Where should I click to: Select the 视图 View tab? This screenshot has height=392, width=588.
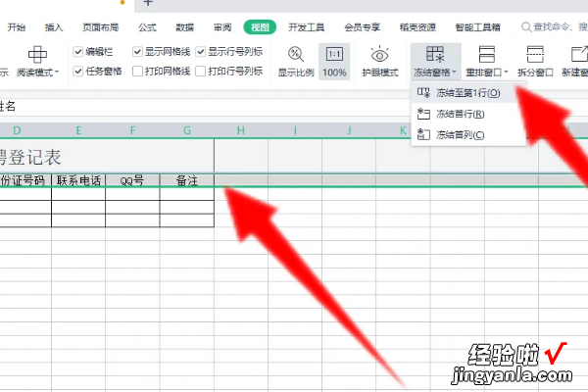click(260, 27)
